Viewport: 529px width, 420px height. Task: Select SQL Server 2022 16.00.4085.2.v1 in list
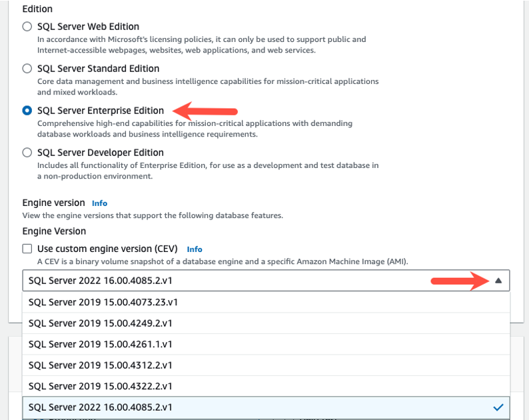click(x=101, y=407)
